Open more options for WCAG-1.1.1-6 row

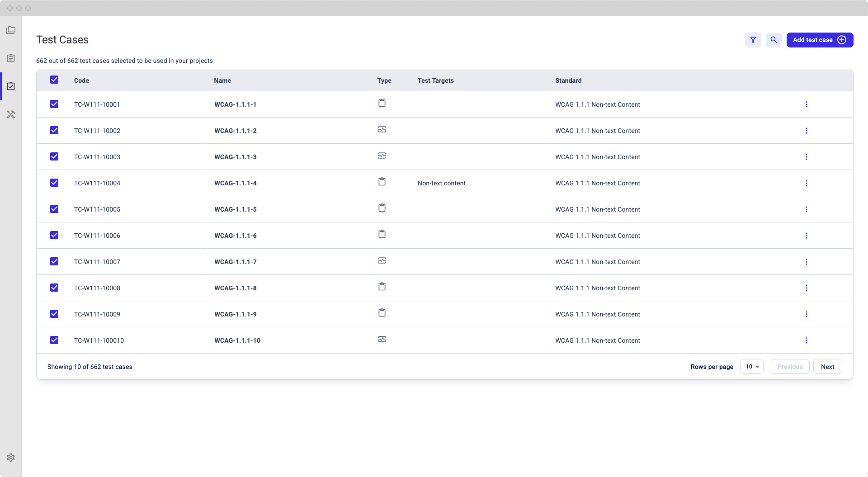(x=807, y=236)
